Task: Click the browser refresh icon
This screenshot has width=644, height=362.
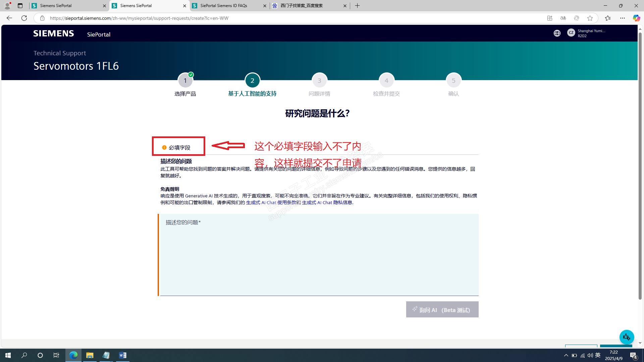Action: 24,18
